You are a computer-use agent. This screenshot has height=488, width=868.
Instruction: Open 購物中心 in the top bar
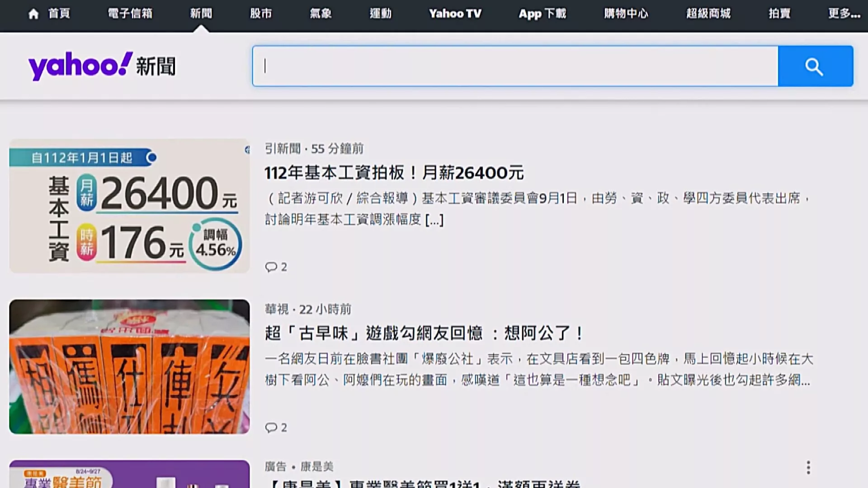[x=626, y=14]
